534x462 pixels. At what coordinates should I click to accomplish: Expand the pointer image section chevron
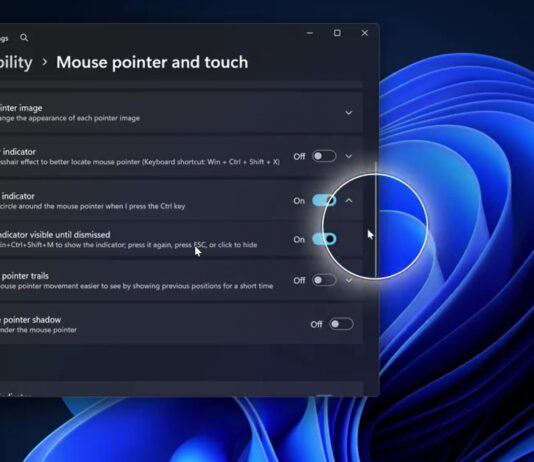[x=348, y=112]
